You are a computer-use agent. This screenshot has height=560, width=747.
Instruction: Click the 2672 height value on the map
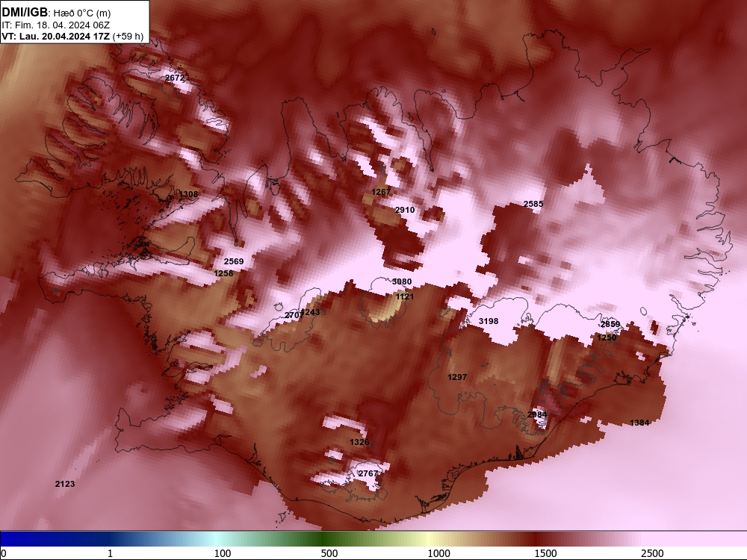click(x=175, y=78)
